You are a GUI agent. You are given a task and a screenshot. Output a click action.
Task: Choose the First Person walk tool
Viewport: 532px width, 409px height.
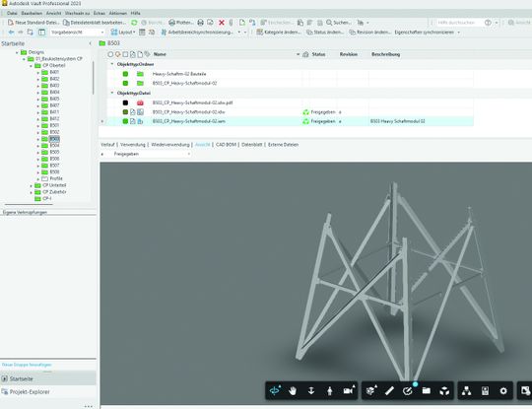[329, 391]
